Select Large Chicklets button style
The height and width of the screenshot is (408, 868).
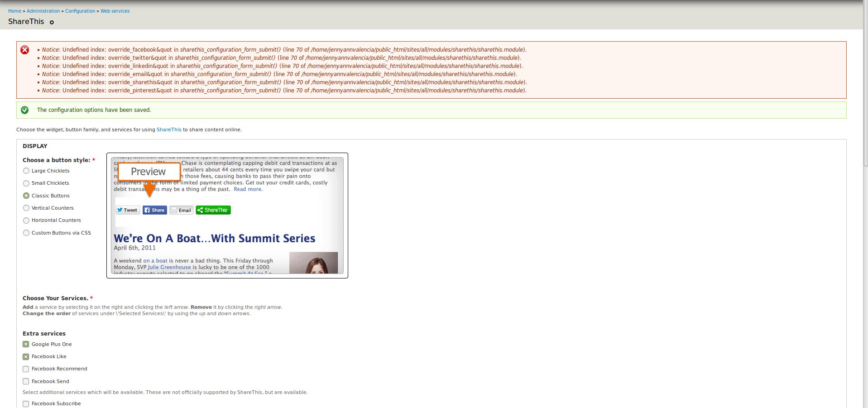pyautogui.click(x=26, y=171)
